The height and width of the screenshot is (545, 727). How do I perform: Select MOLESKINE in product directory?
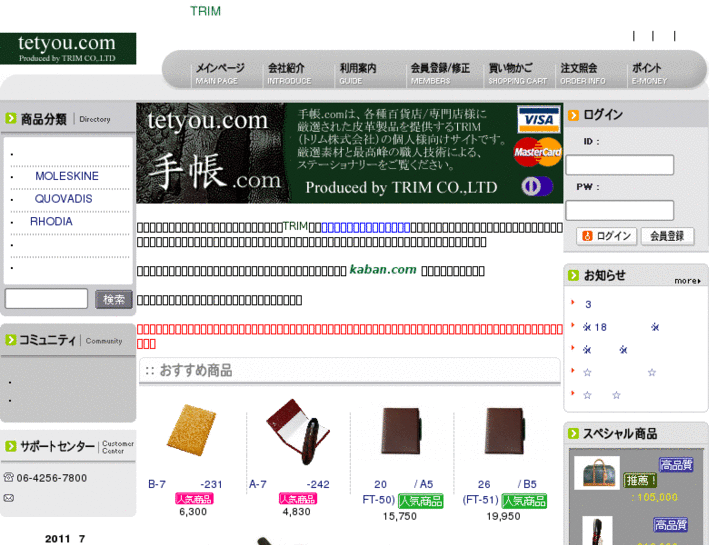[67, 176]
